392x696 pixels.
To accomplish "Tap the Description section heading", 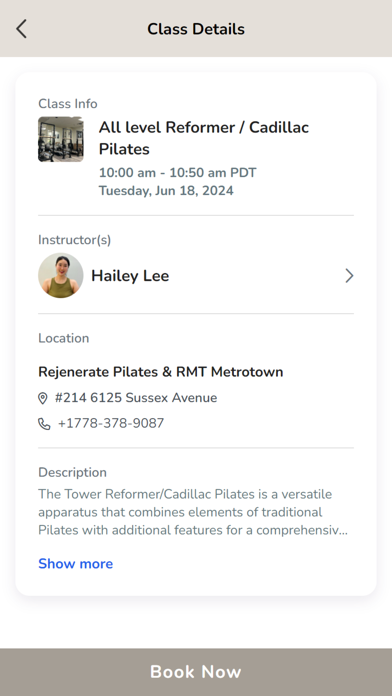I will pos(72,472).
